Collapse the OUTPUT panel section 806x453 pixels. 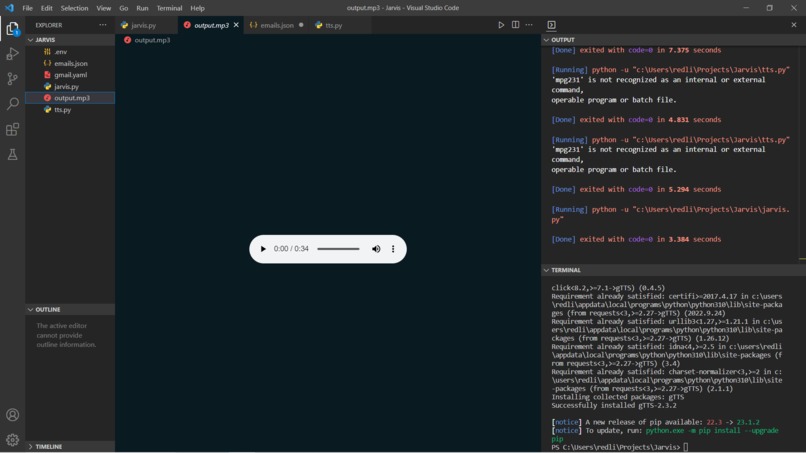673,40
